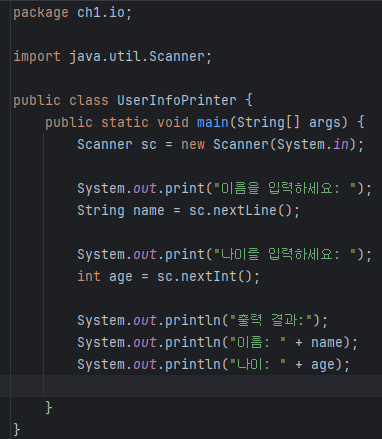Place caret on the highlighted empty line
Viewport: 382px width, 439px height.
(x=191, y=386)
